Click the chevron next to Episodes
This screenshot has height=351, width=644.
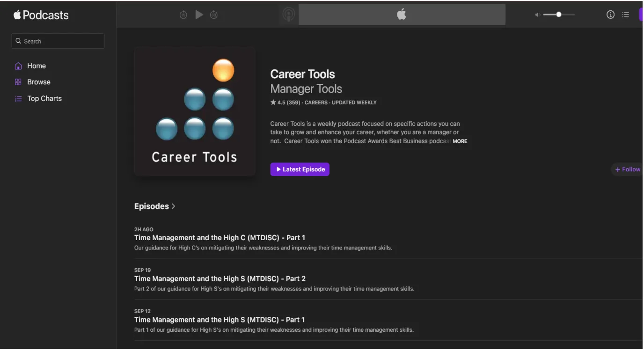tap(174, 206)
